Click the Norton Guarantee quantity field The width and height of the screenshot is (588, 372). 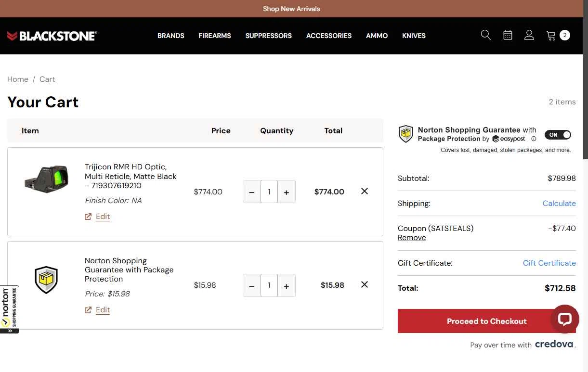pyautogui.click(x=269, y=285)
